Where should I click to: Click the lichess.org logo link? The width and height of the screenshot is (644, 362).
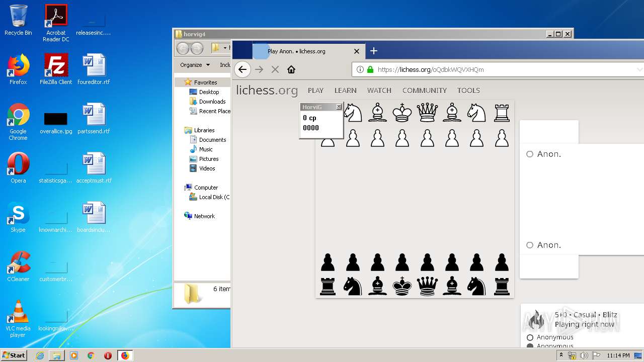[267, 90]
